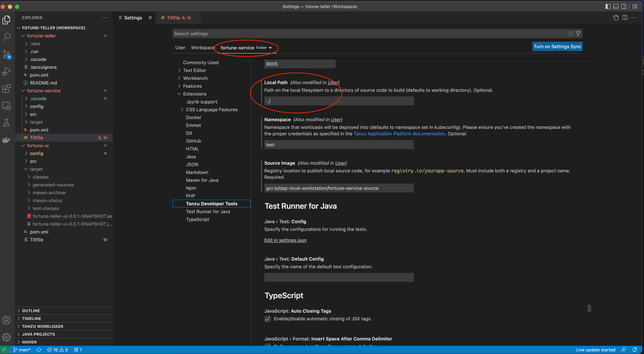Toggle bottom panel layout icon

[x=616, y=7]
